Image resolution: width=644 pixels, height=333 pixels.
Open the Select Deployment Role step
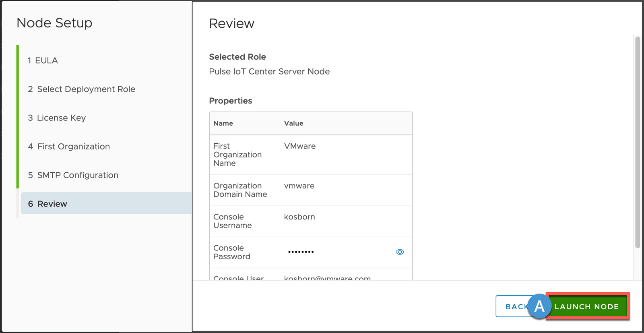pos(82,89)
